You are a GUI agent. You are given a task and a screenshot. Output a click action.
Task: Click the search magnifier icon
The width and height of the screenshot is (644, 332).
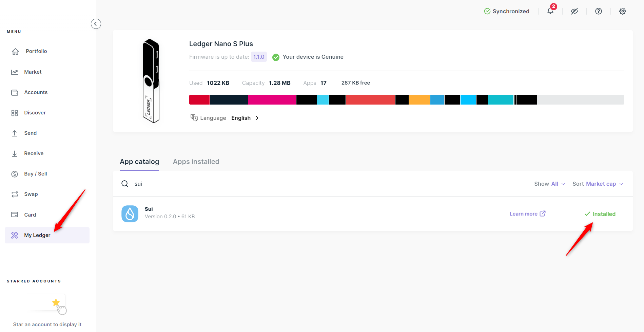point(125,184)
